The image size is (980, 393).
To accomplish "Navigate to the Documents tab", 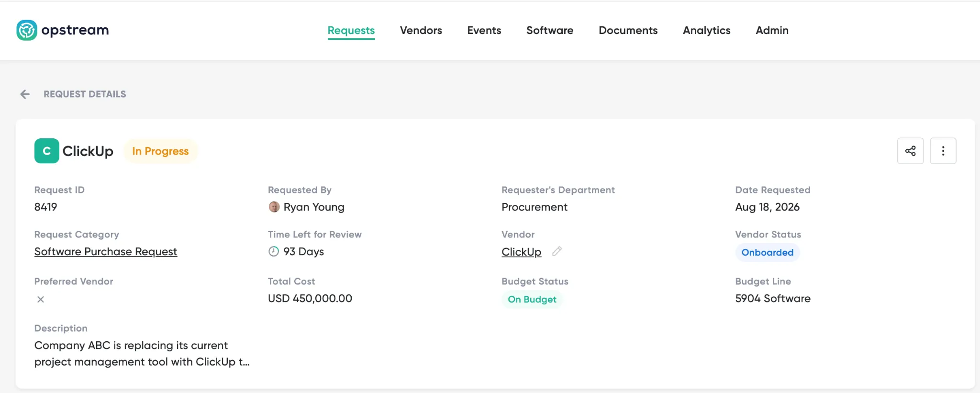I will click(628, 30).
